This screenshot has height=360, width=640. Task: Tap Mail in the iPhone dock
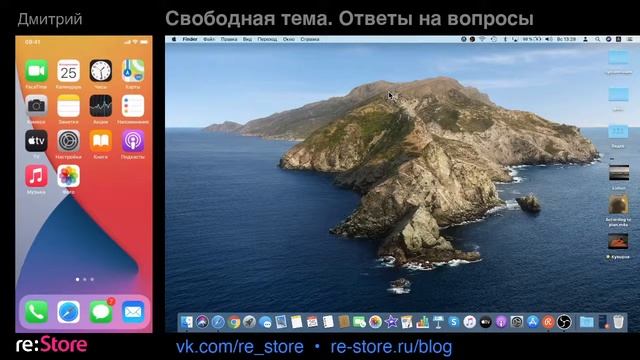133,312
